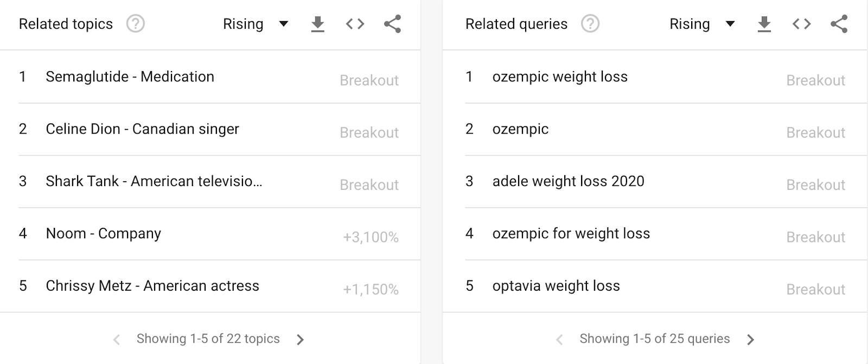Open the embed code for Related queries
Image resolution: width=868 pixels, height=364 pixels.
(802, 24)
